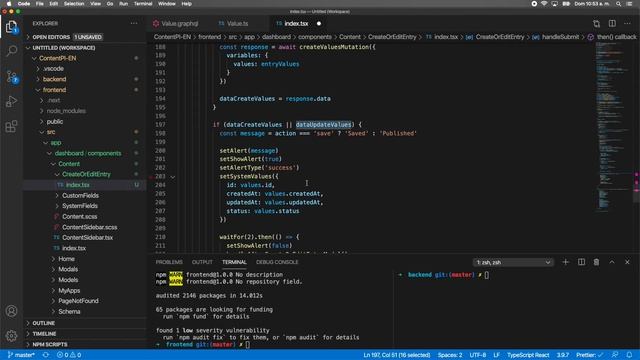Change indentation via Spaces: 2
Screen dimensions: 640x360
tap(450, 355)
